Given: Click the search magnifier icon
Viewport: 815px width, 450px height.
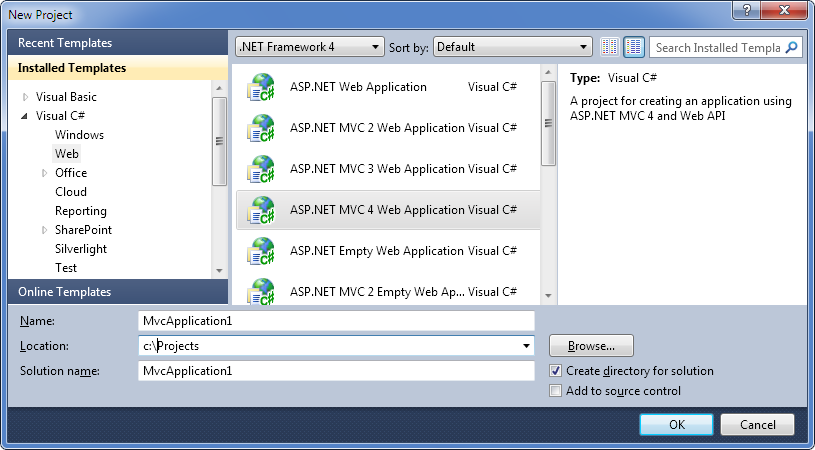Looking at the screenshot, I should 790,47.
